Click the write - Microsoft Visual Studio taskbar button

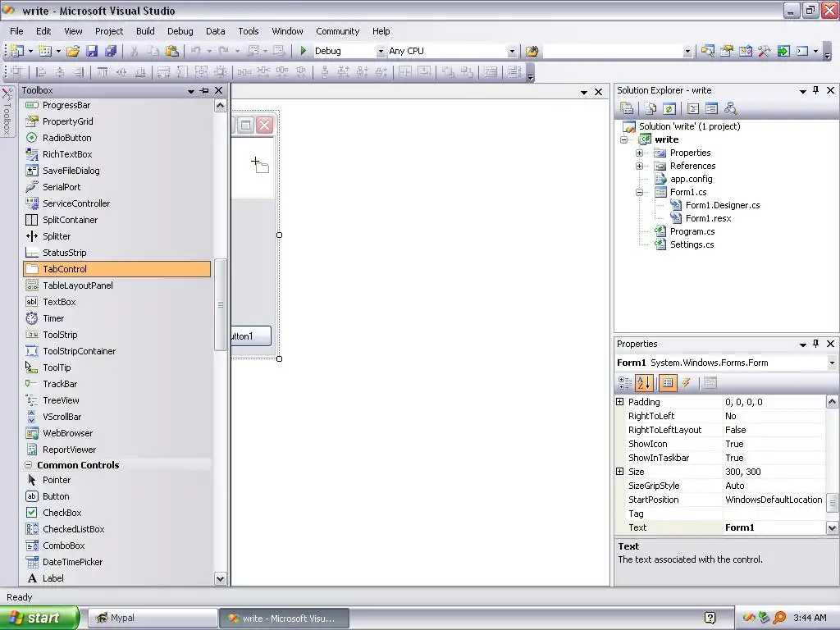coord(284,618)
